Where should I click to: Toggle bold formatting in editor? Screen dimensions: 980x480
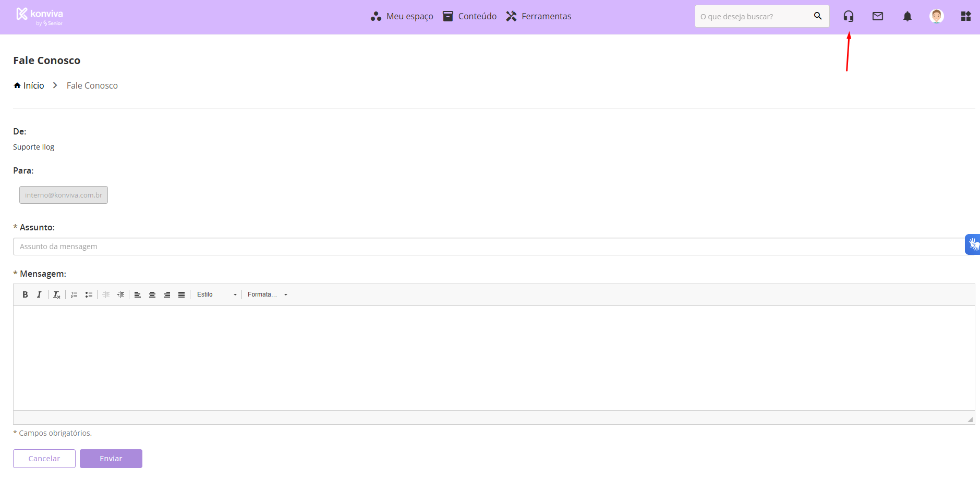pos(25,295)
